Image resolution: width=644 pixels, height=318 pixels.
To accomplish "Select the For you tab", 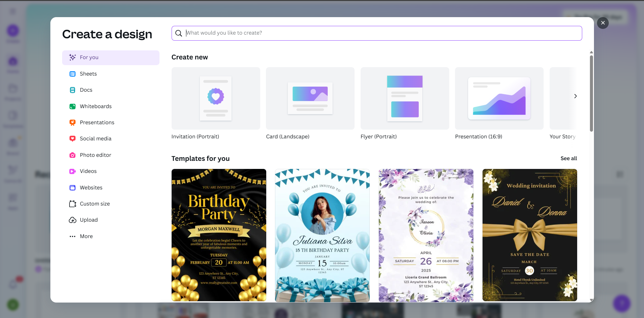I will click(x=111, y=57).
